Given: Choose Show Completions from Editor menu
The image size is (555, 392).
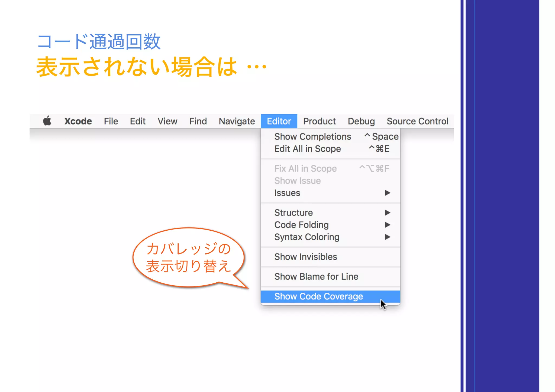Looking at the screenshot, I should 330,136.
